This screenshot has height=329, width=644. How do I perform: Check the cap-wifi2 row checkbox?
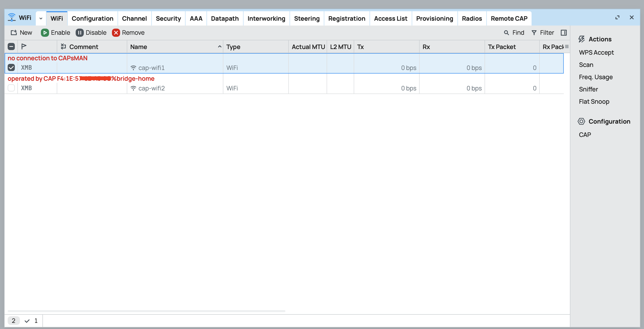(11, 88)
